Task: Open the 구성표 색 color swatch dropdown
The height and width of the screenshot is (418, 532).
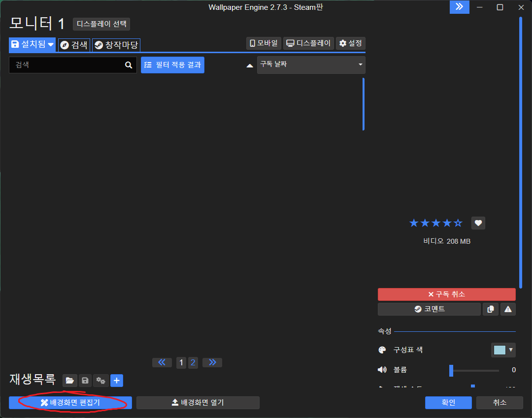Action: tap(503, 350)
